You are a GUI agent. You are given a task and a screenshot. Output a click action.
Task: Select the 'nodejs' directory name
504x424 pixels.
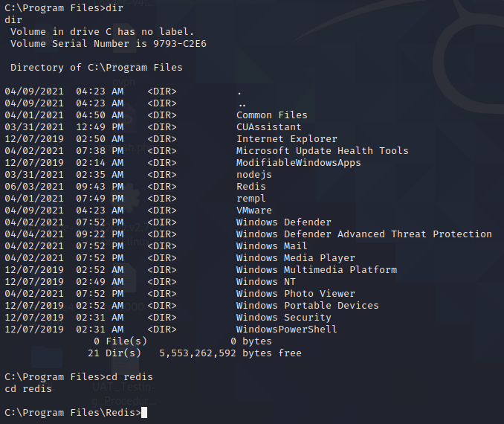pyautogui.click(x=254, y=175)
